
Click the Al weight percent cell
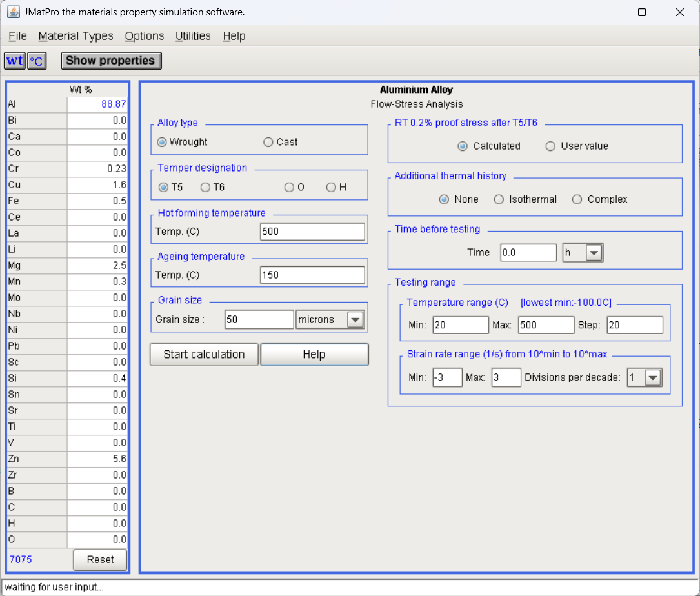click(97, 104)
